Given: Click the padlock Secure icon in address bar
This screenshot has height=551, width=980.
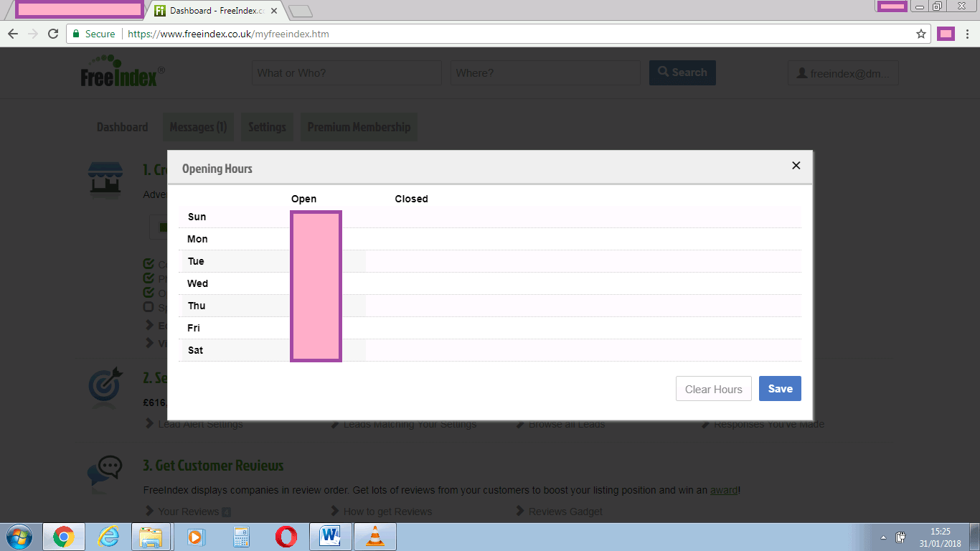Looking at the screenshot, I should click(x=76, y=33).
